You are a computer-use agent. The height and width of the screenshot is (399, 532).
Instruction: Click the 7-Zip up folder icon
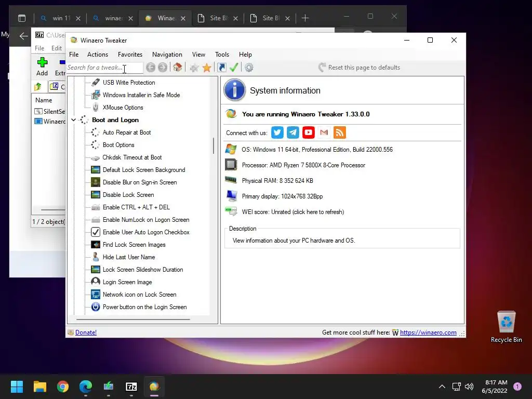[38, 87]
